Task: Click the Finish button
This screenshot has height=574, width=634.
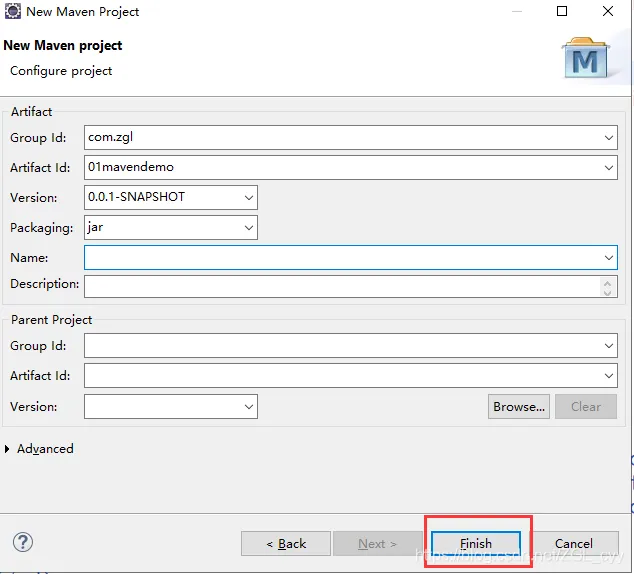Action: tap(476, 543)
